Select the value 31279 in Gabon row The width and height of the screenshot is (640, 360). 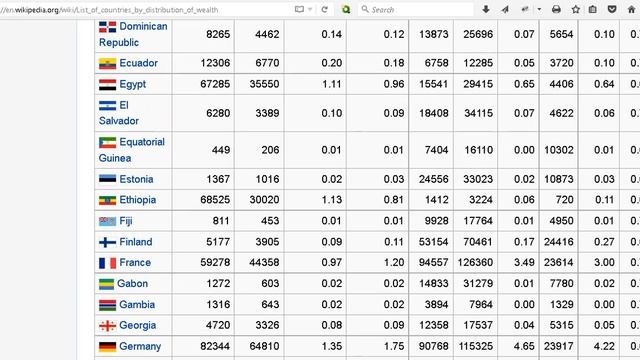coord(478,284)
